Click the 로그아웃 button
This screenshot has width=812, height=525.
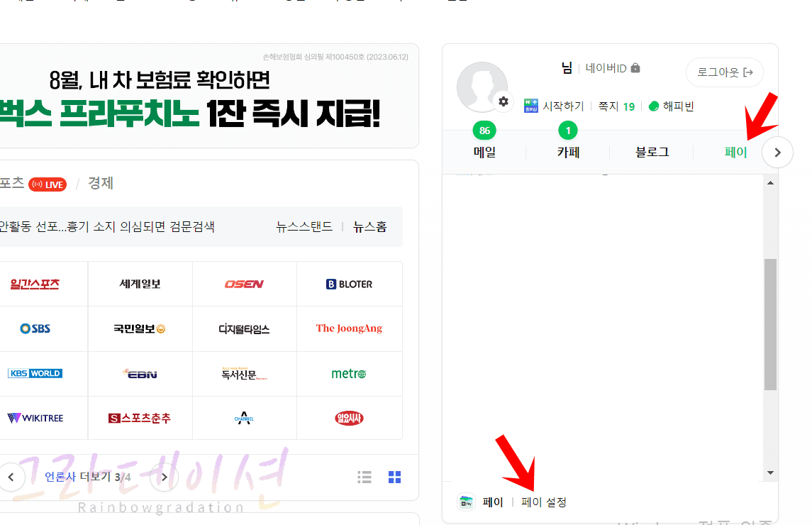(x=725, y=72)
